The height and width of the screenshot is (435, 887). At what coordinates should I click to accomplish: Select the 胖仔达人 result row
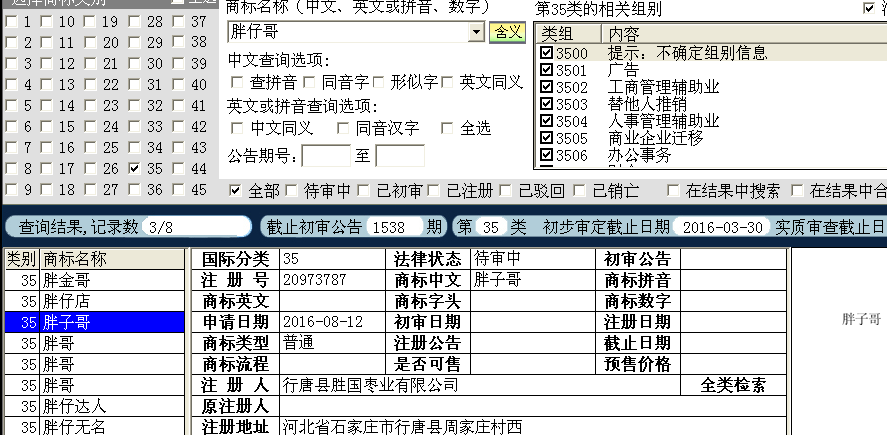(x=95, y=406)
